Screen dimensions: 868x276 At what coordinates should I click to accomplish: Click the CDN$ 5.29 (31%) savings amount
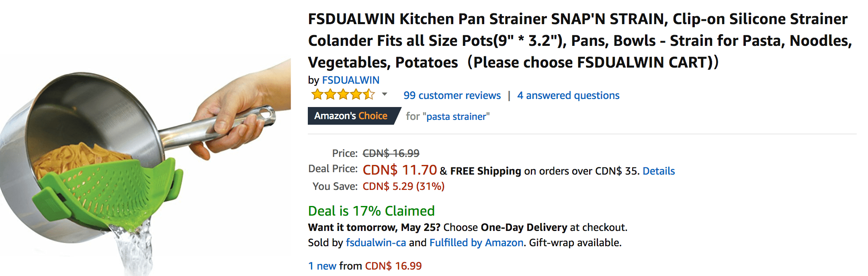403,186
